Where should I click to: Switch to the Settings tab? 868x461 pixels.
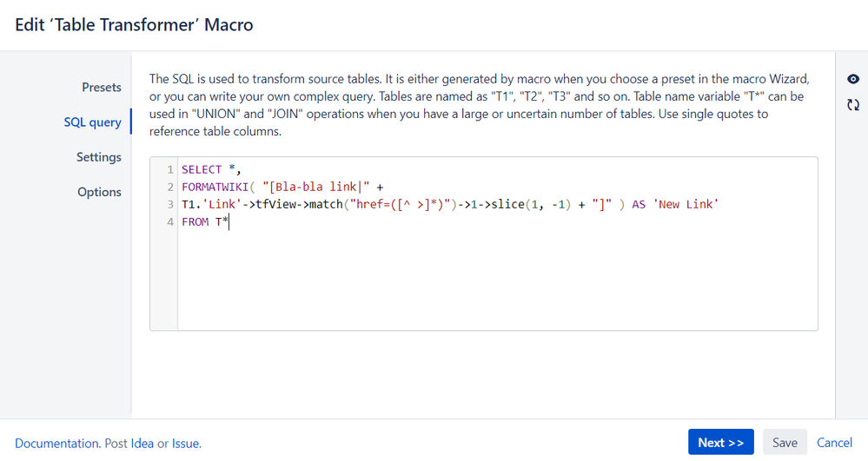coord(98,157)
